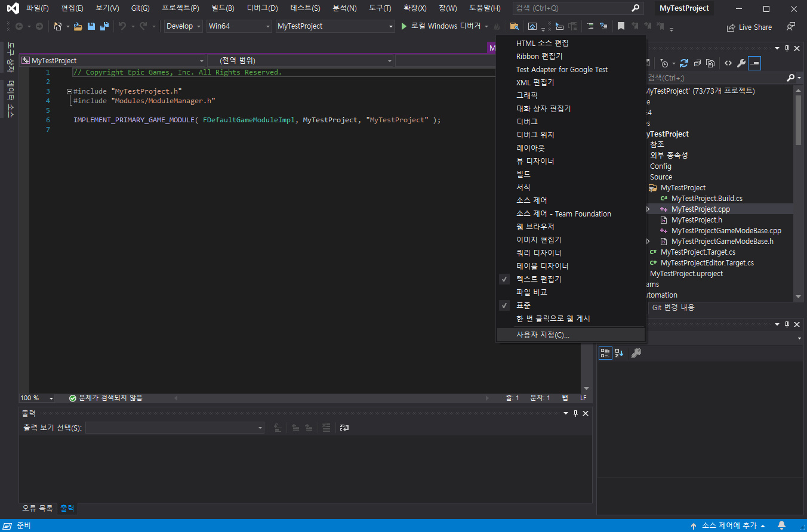Start the local Windows debugger green arrow

404,26
